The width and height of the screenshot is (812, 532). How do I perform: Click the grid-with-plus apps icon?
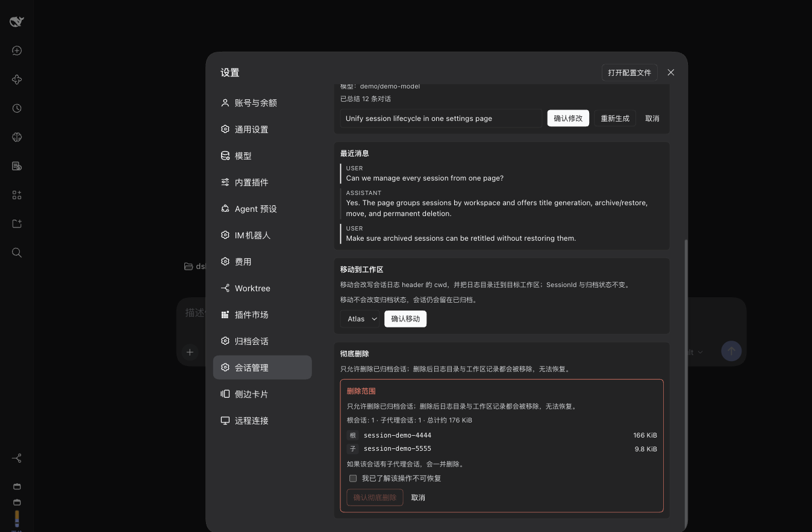17,195
